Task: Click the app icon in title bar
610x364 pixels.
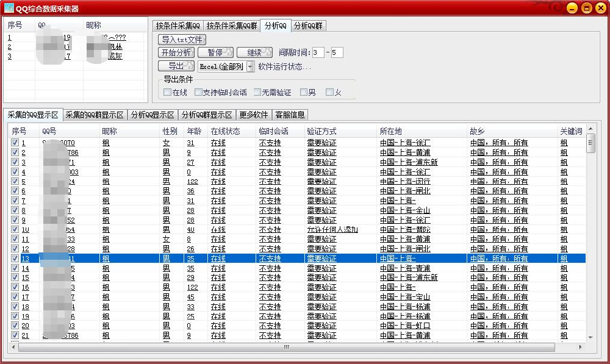Action: pyautogui.click(x=9, y=8)
